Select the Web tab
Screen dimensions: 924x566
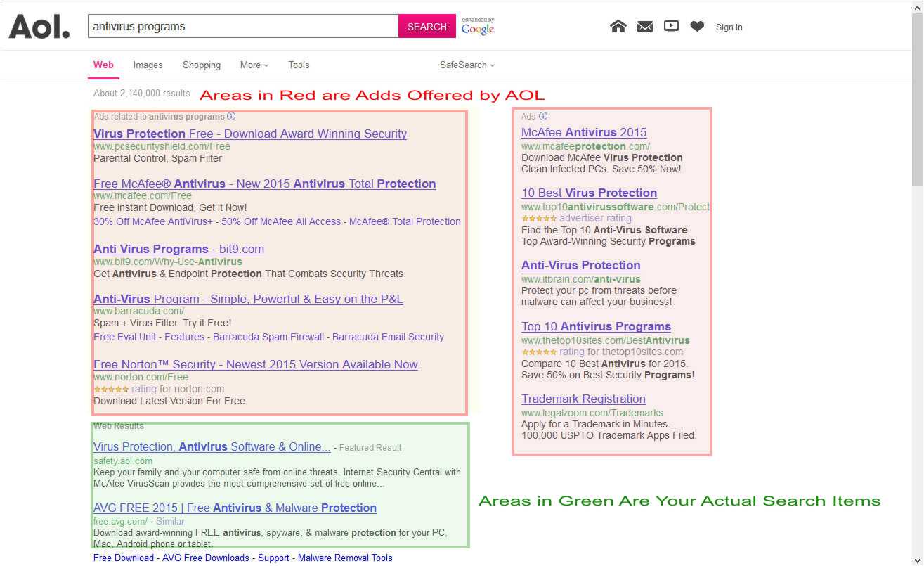click(103, 65)
